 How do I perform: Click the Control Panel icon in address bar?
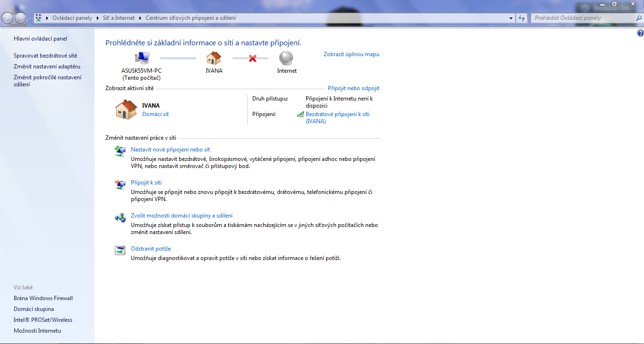(39, 18)
